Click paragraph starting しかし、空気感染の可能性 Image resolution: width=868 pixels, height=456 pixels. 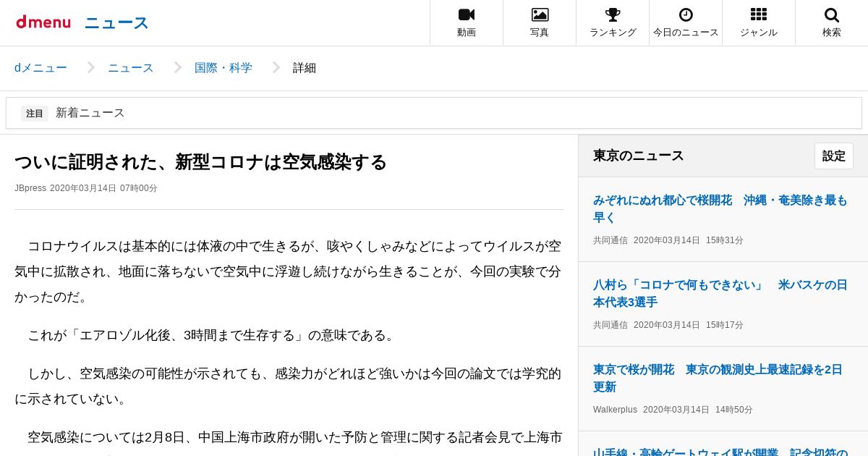tap(289, 386)
